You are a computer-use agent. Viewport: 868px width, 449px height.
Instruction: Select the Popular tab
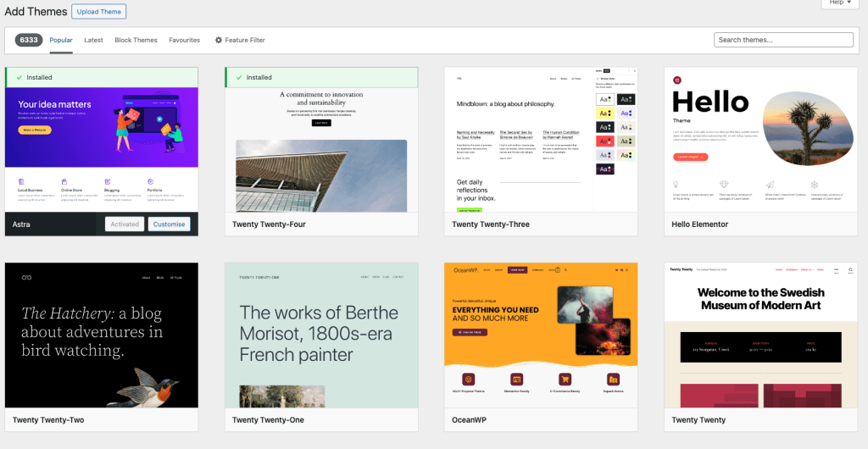pos(61,40)
